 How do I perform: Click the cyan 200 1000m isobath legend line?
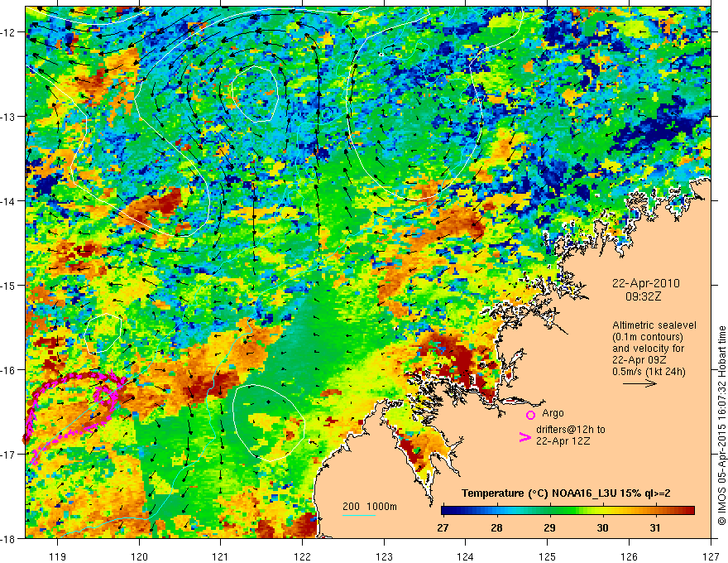359,515
